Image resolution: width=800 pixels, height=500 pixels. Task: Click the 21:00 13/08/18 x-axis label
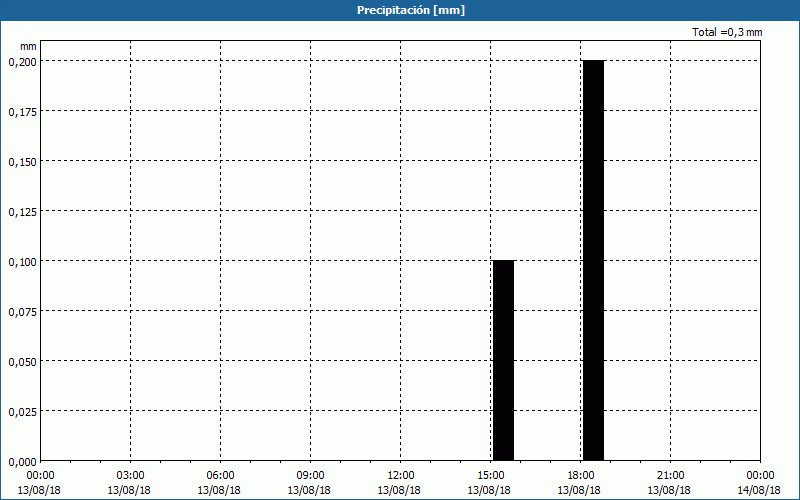[x=670, y=483]
